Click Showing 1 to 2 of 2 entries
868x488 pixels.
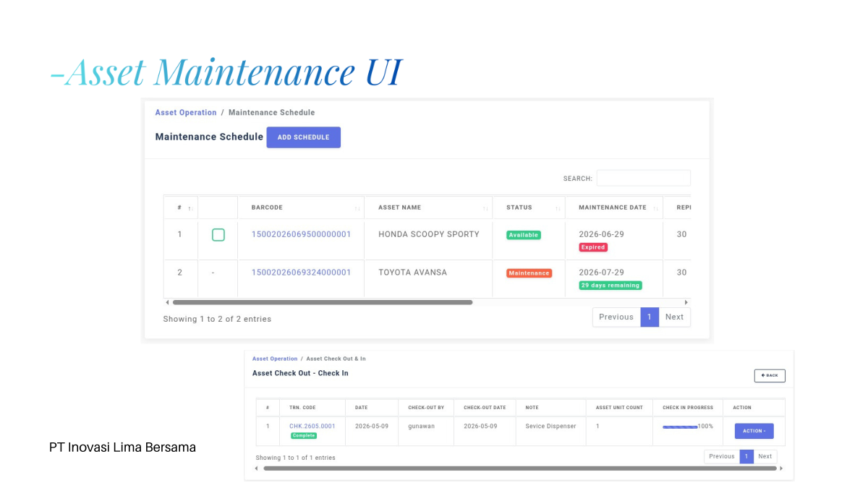(217, 319)
